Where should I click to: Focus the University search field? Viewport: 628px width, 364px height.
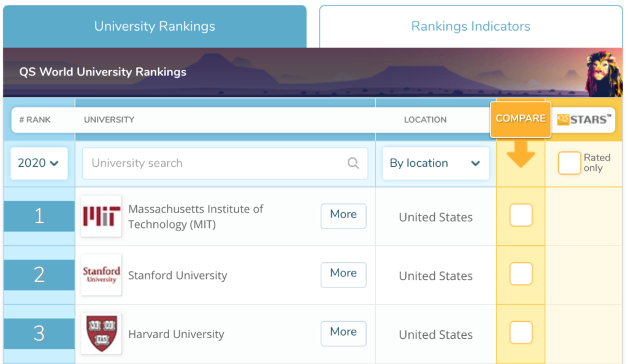point(215,163)
